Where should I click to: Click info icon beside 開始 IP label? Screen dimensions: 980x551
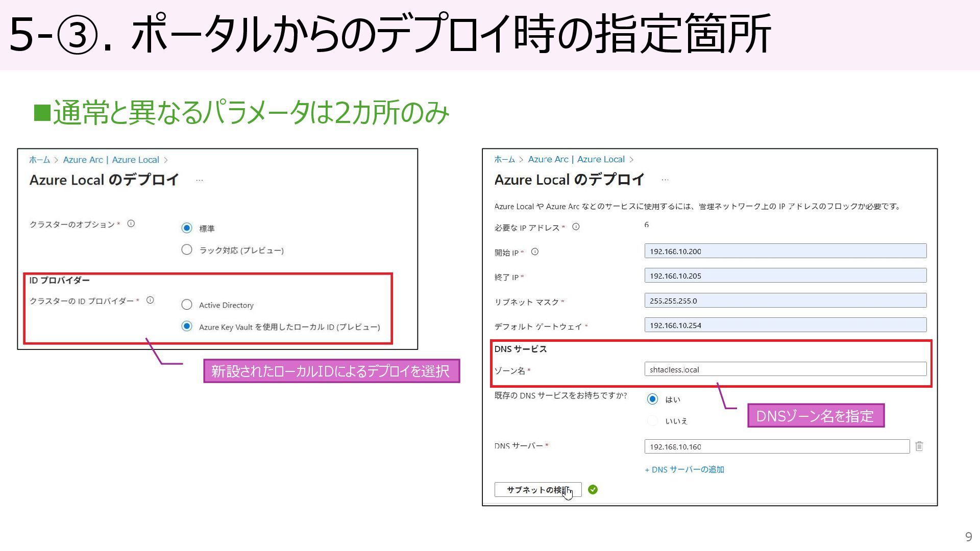pos(535,252)
